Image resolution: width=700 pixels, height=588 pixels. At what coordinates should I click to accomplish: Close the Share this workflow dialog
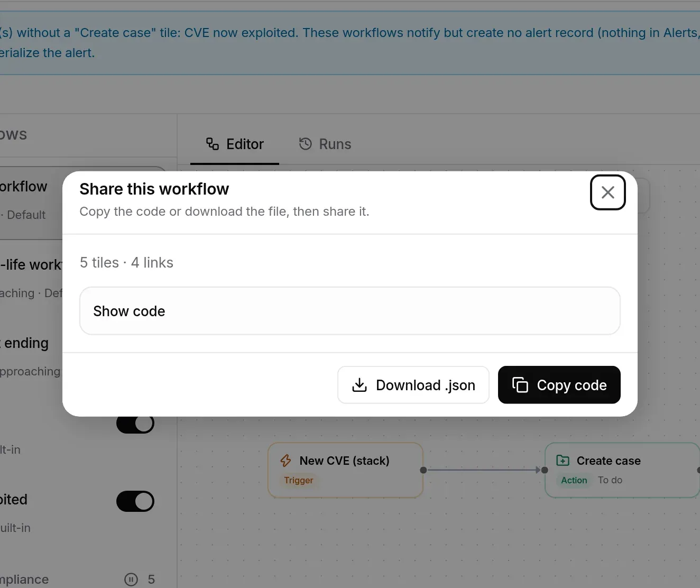pyautogui.click(x=607, y=192)
